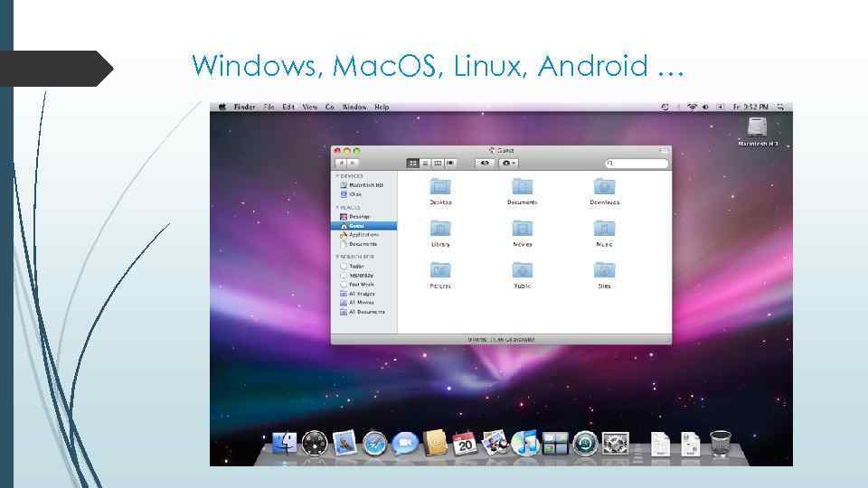The width and height of the screenshot is (868, 488).
Task: Open the Go menu
Action: 330,107
